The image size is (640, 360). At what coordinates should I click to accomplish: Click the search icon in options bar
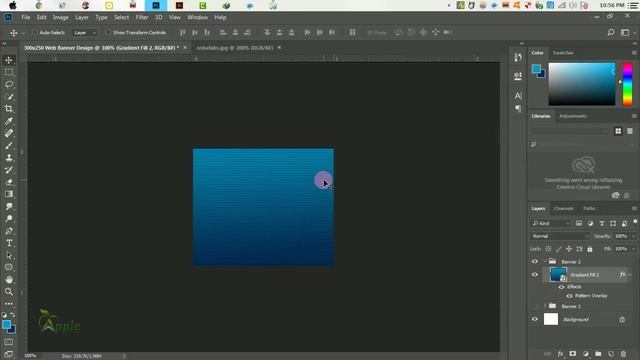[x=611, y=32]
